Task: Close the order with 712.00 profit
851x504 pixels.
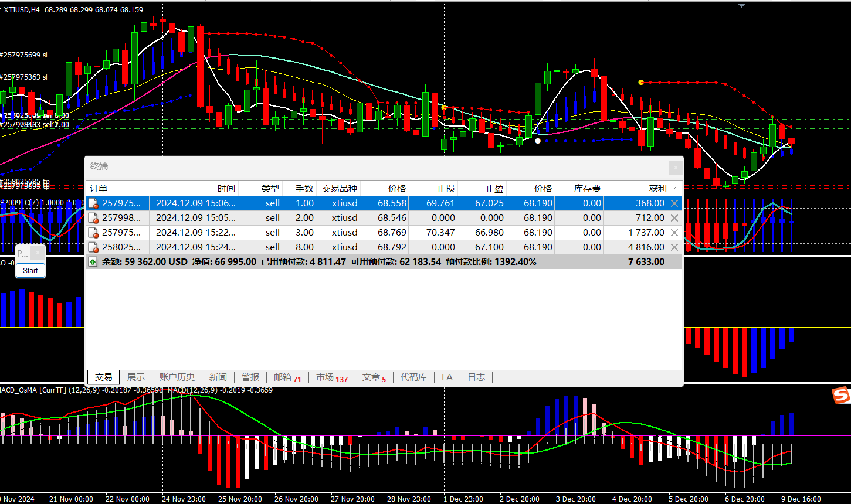Action: pyautogui.click(x=674, y=218)
